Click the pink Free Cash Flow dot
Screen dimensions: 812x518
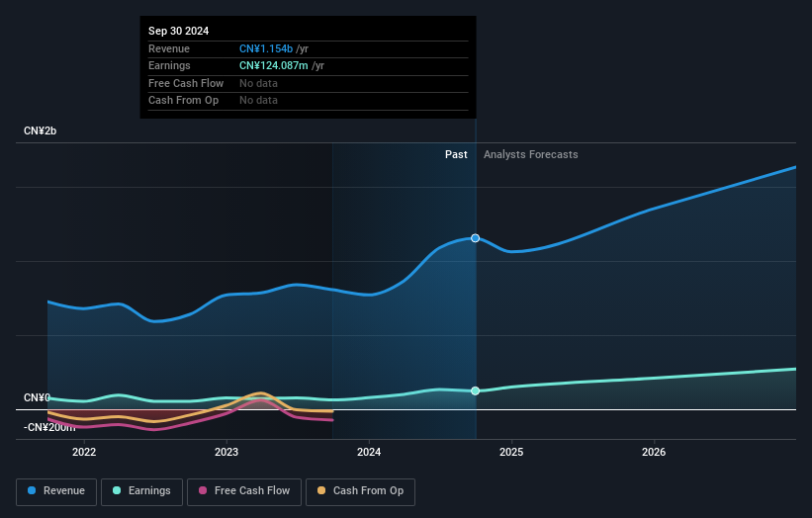[x=204, y=491]
